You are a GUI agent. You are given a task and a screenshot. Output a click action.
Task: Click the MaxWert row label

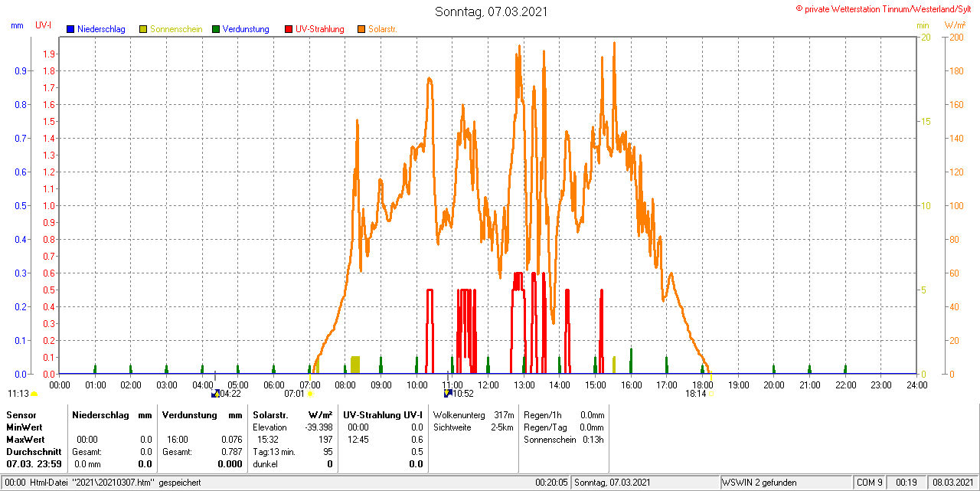coord(25,440)
